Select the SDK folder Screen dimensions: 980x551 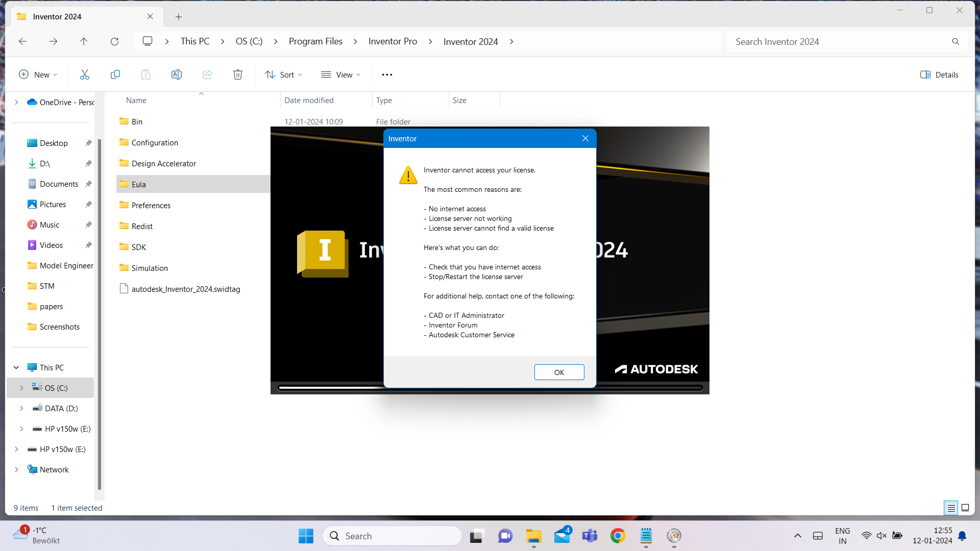point(138,247)
